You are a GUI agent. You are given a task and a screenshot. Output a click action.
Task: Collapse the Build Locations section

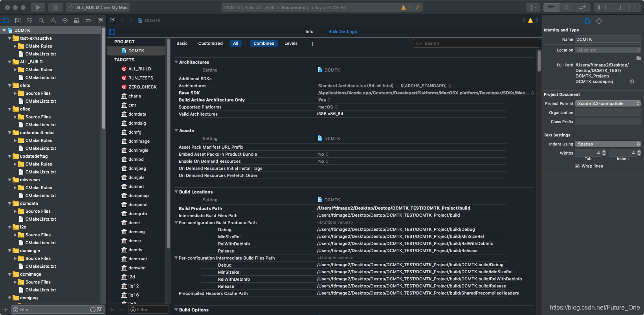tap(176, 192)
